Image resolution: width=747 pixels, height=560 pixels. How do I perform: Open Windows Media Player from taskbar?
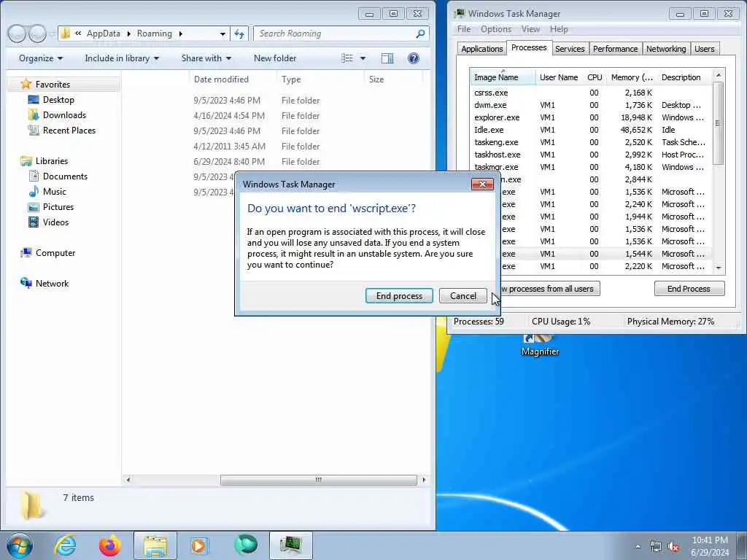click(198, 545)
